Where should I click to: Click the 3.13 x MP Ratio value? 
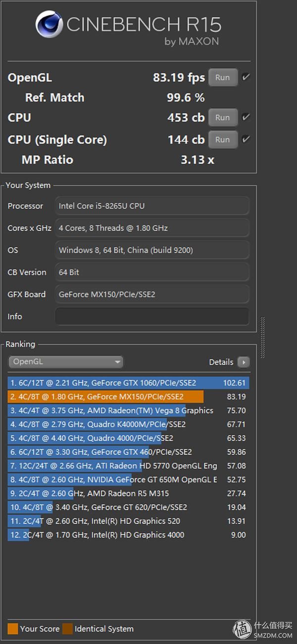(x=197, y=160)
